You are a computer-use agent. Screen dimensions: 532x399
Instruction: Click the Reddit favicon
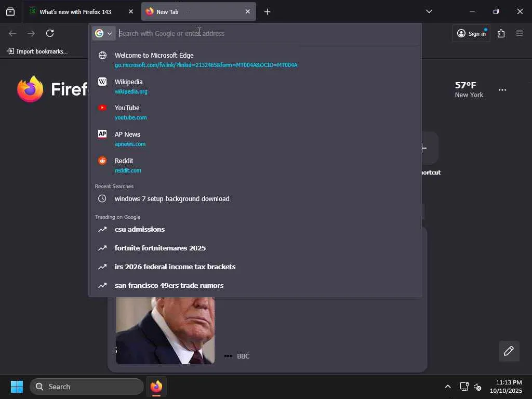click(102, 161)
